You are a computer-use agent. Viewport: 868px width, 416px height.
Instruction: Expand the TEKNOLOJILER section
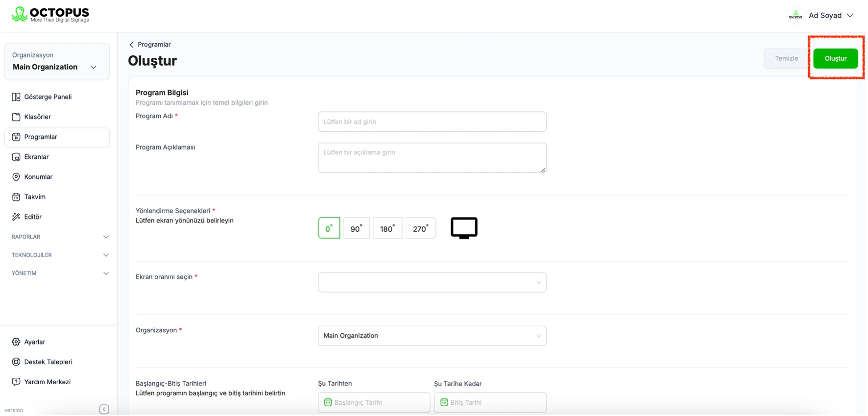[60, 255]
